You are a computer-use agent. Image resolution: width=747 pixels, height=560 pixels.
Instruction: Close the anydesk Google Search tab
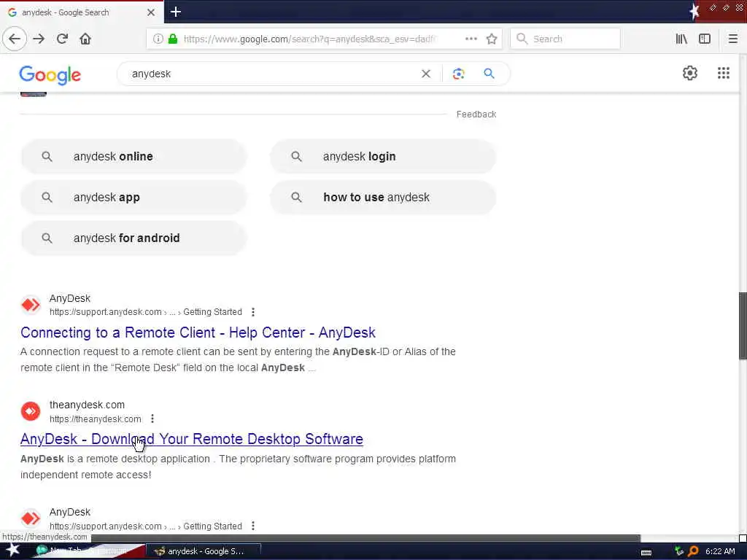[x=150, y=12]
